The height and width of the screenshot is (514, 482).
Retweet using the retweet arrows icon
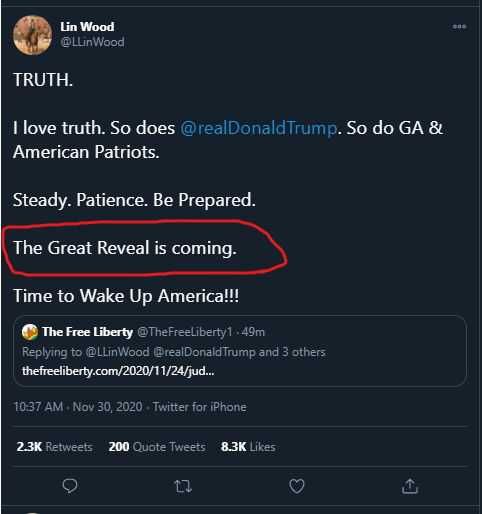(183, 486)
